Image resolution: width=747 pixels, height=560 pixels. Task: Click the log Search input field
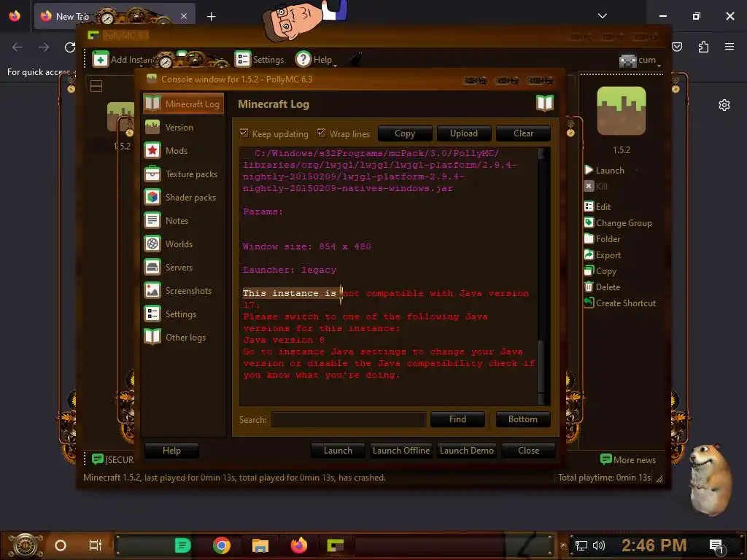click(348, 419)
